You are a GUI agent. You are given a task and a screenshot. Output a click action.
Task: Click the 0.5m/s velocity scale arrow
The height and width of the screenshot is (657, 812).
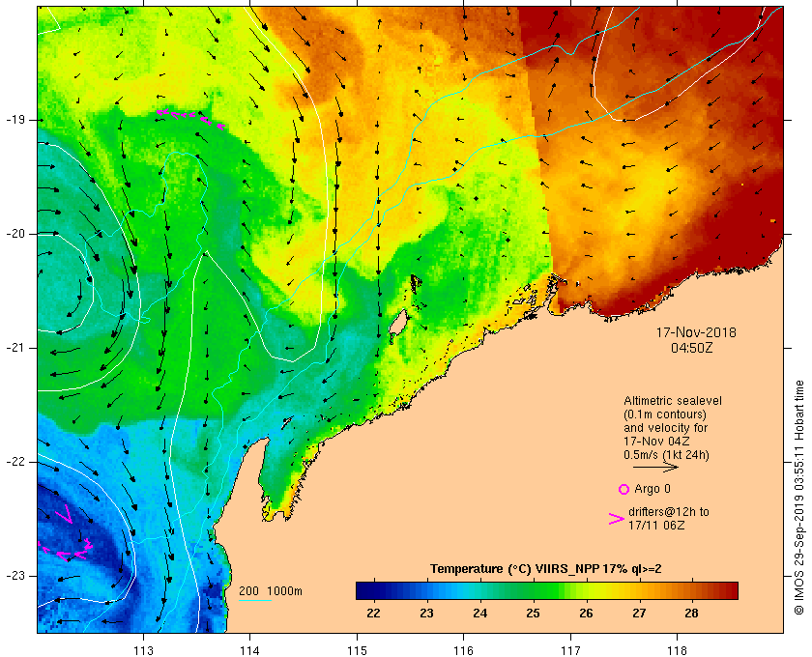click(655, 467)
